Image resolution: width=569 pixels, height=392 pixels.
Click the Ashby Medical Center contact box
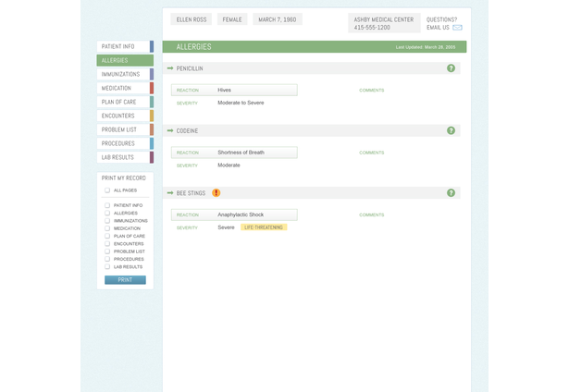pyautogui.click(x=384, y=23)
